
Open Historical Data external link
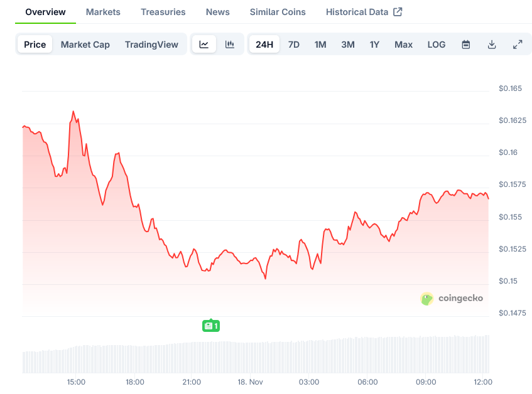[x=364, y=12]
